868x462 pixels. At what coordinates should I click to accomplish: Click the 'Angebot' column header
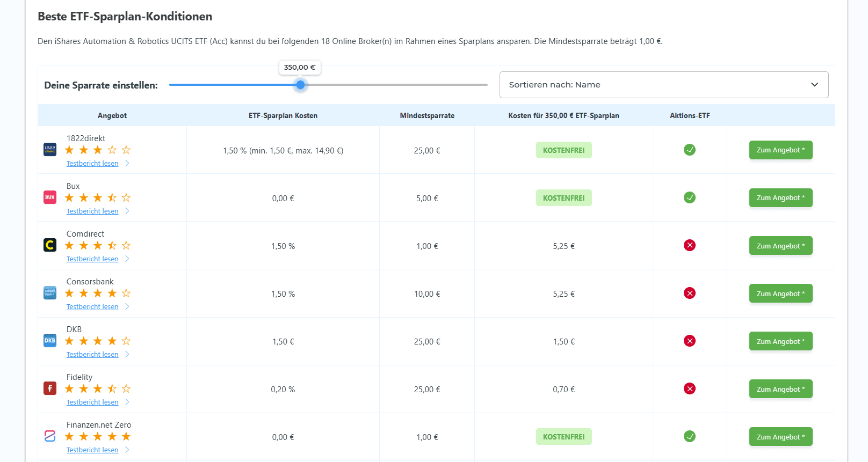(x=112, y=115)
